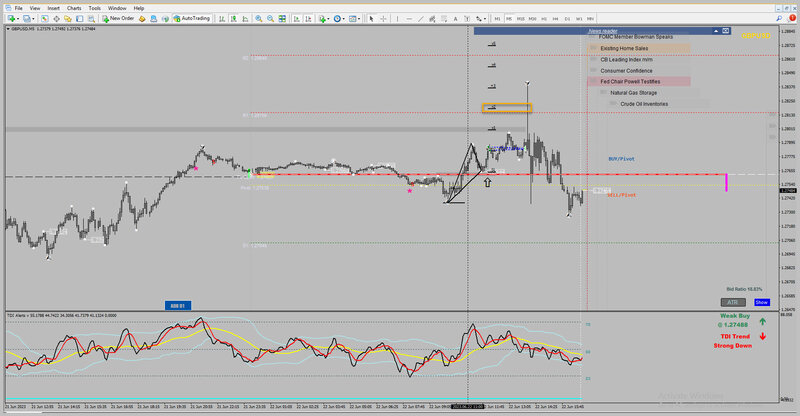Switch to M1 timeframe
This screenshot has height=416, width=800.
497,18
